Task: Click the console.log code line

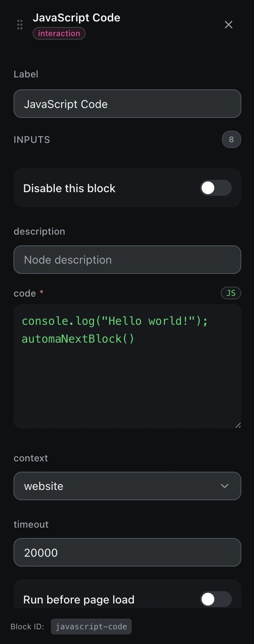Action: click(x=115, y=321)
